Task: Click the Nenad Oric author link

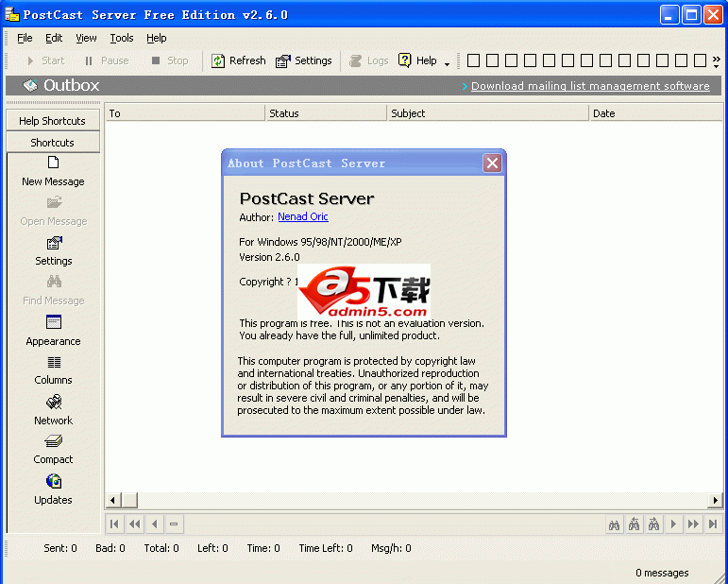Action: coord(302,217)
